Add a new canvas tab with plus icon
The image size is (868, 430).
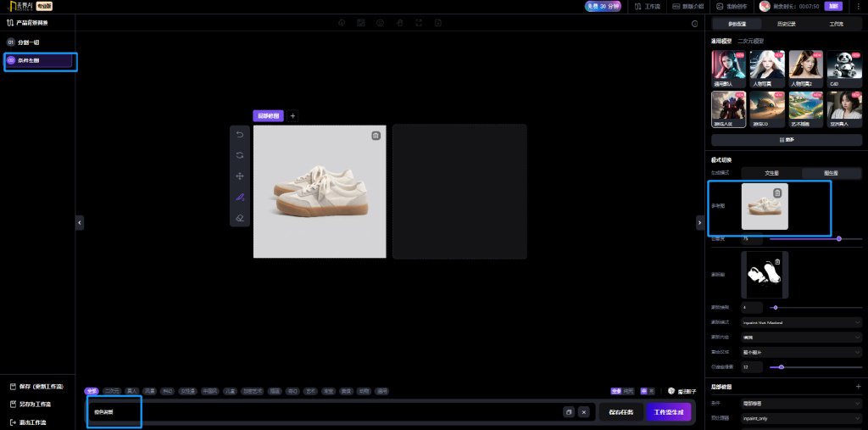click(292, 116)
